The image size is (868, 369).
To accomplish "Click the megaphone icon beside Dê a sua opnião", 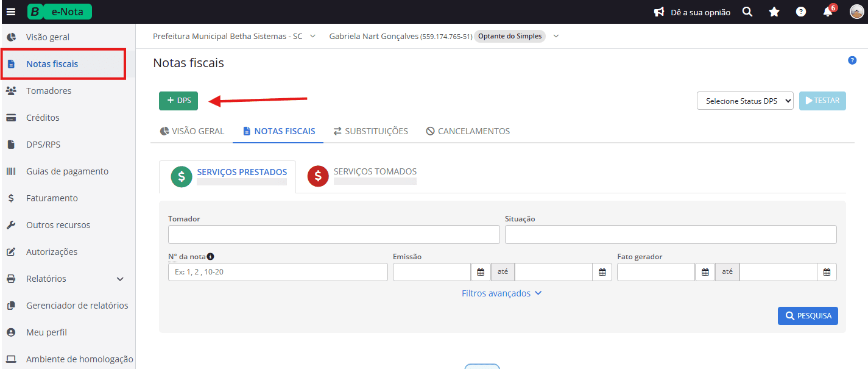I will (658, 12).
